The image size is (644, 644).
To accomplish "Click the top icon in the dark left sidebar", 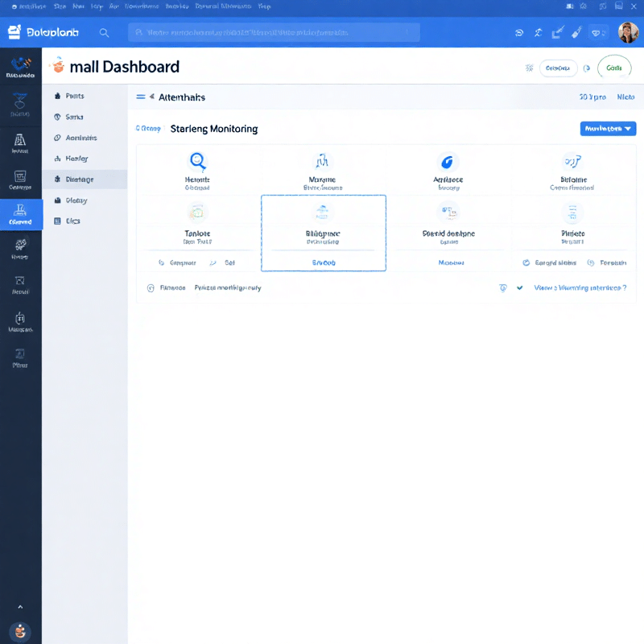I will (x=20, y=66).
